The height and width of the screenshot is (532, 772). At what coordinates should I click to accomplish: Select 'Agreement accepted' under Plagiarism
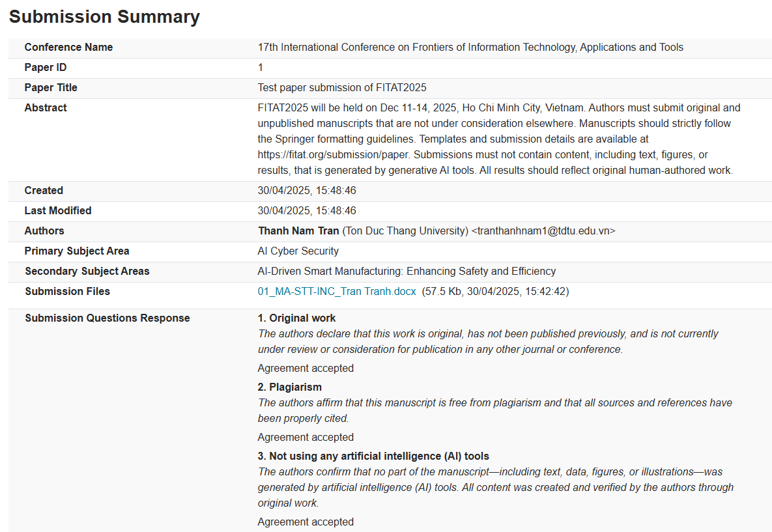tap(306, 437)
